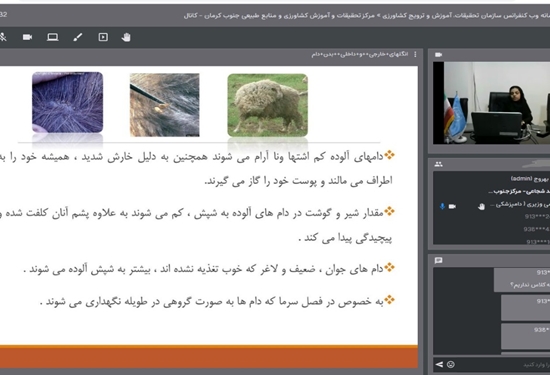Click the video pod camera icon
The image size is (550, 375).
coord(438,55)
